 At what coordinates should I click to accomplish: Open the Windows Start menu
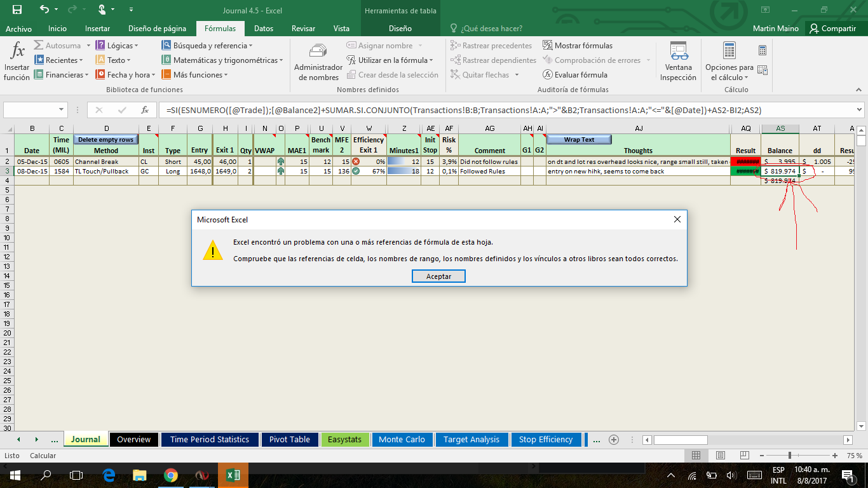[x=15, y=475]
